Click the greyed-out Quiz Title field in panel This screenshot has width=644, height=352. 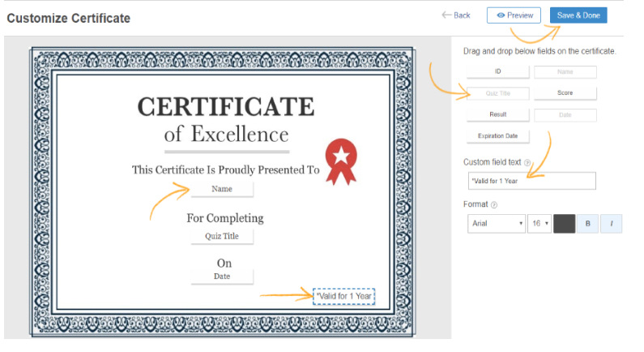click(497, 93)
